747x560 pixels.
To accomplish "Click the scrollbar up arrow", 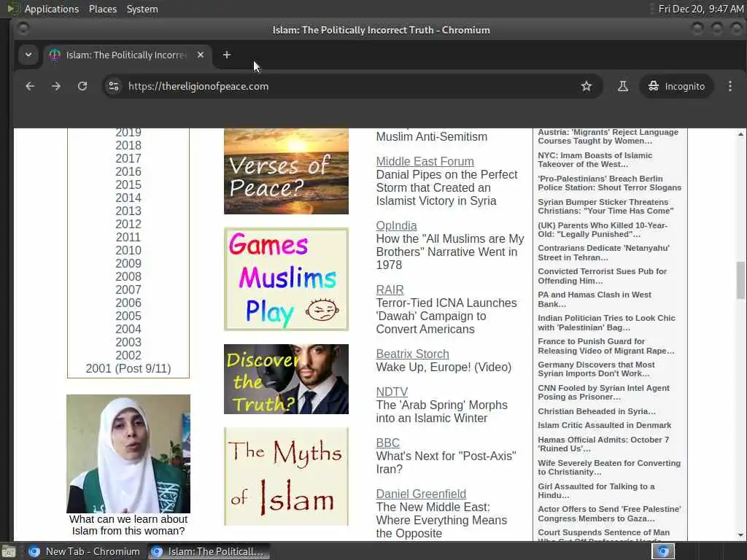I will click(x=741, y=134).
